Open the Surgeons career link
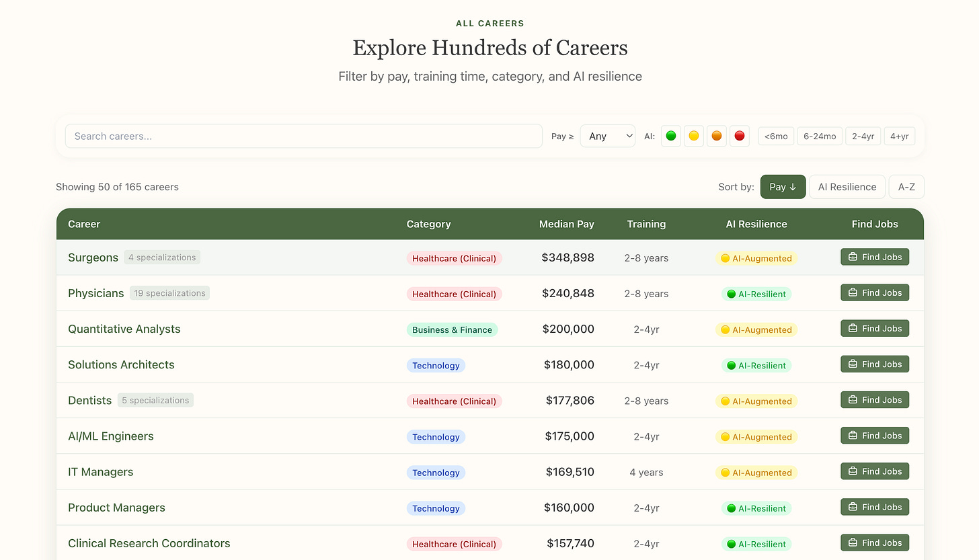The width and height of the screenshot is (979, 560). coord(93,257)
